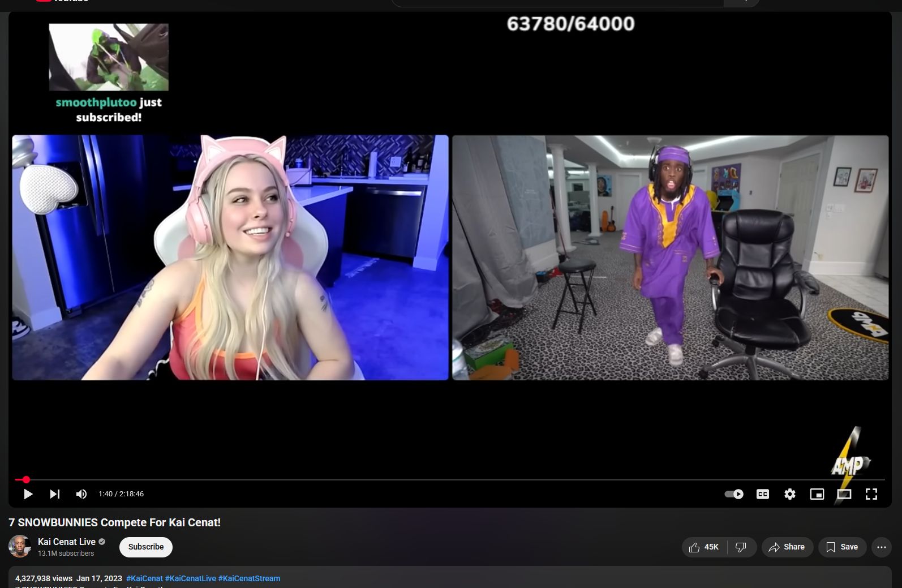The height and width of the screenshot is (588, 902).
Task: Switch to theater mode
Action: pyautogui.click(x=844, y=494)
